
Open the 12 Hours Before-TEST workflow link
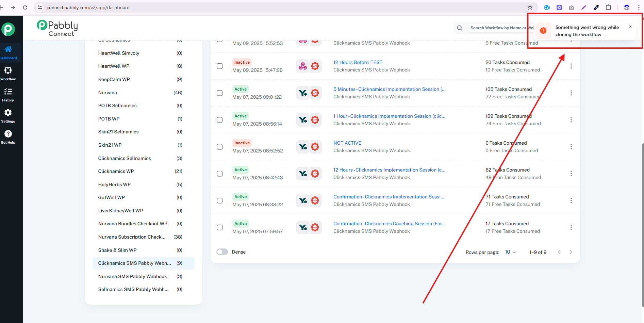(x=358, y=62)
